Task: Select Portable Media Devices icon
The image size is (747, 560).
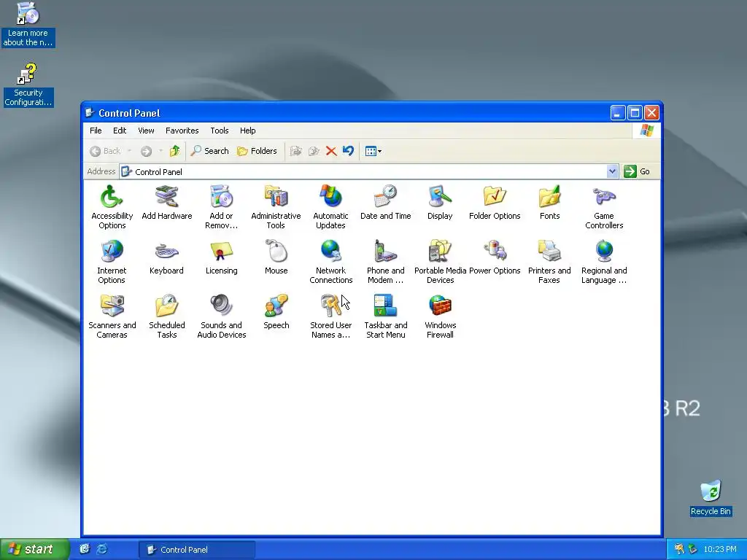Action: (x=440, y=262)
